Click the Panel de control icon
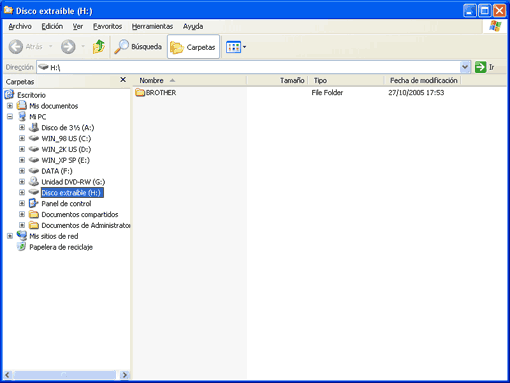This screenshot has height=383, width=510. (34, 203)
